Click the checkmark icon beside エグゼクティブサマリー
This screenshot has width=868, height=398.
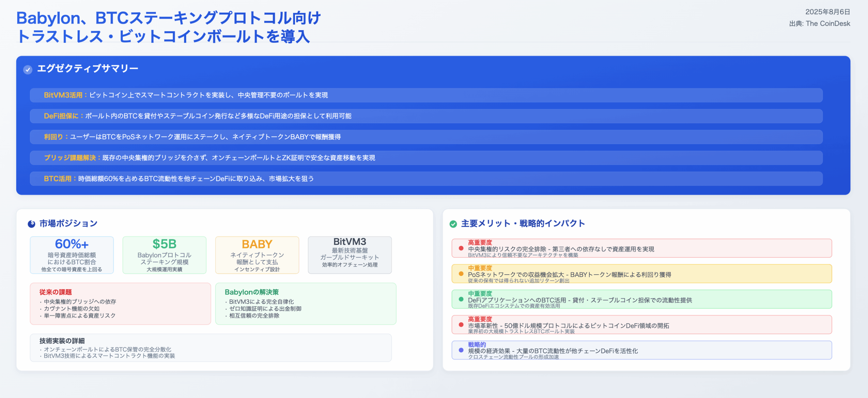tap(28, 69)
